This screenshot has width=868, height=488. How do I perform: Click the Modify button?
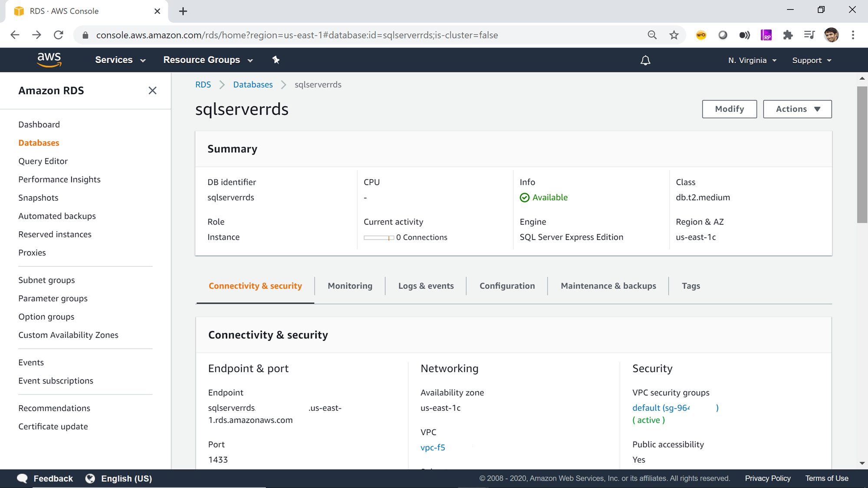tap(729, 109)
